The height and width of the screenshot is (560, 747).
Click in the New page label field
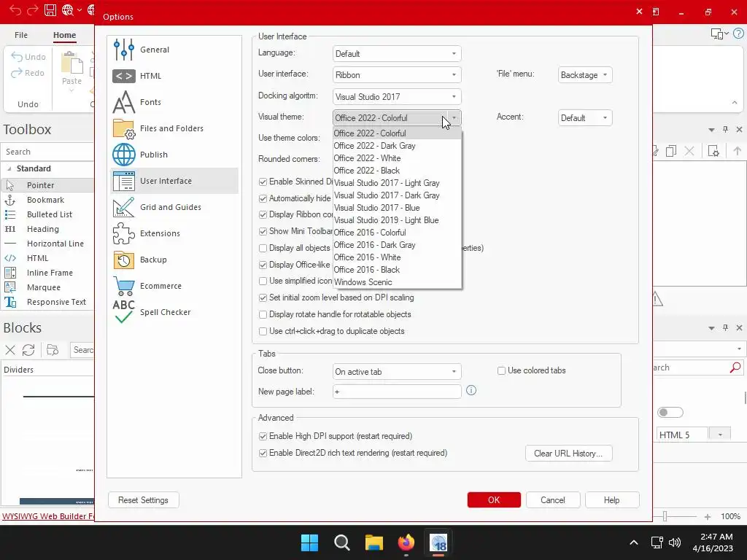click(397, 392)
